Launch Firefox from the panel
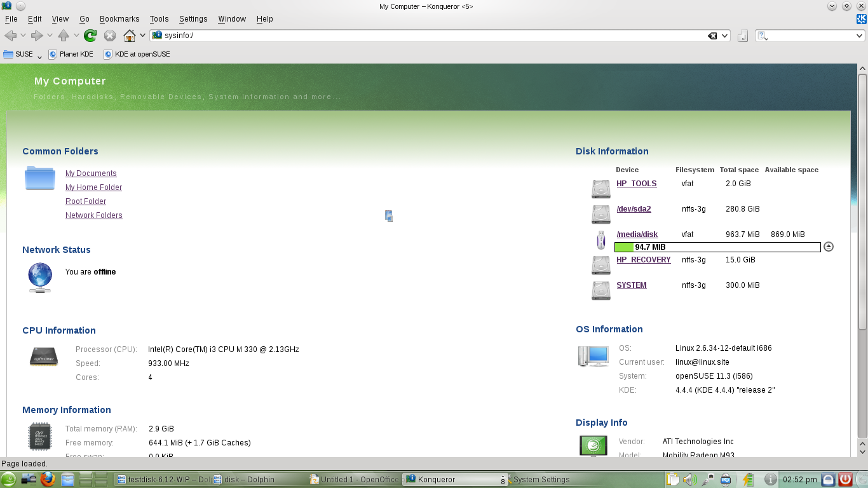This screenshot has height=488, width=868. [x=48, y=479]
